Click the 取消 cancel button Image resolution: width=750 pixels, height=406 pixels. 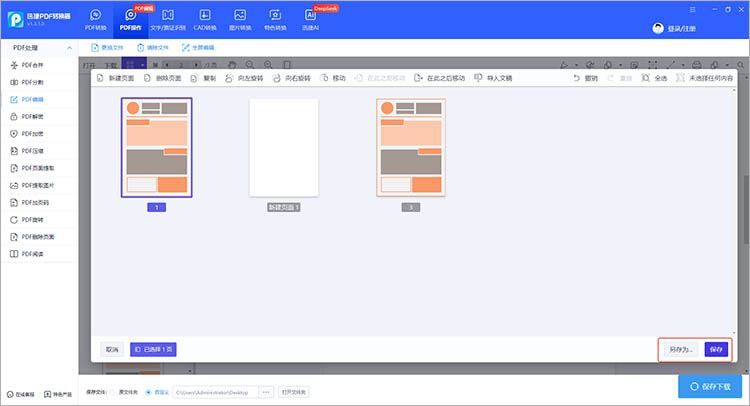(112, 349)
